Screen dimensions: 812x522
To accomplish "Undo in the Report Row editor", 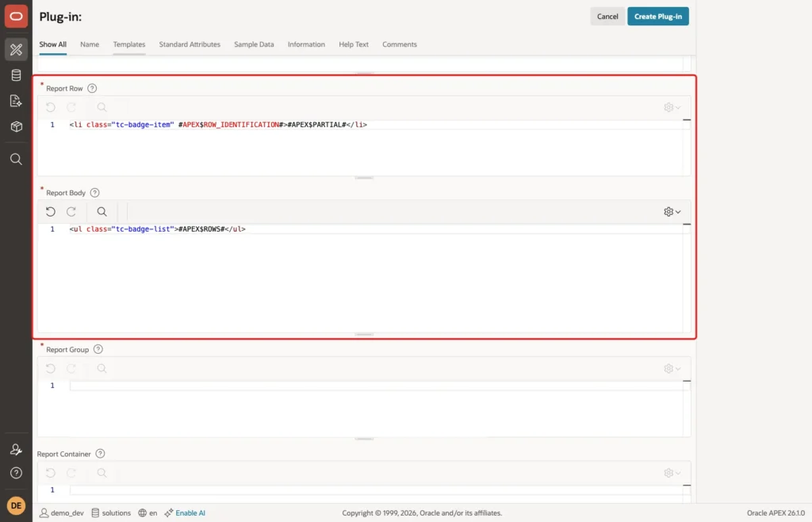I will [50, 107].
